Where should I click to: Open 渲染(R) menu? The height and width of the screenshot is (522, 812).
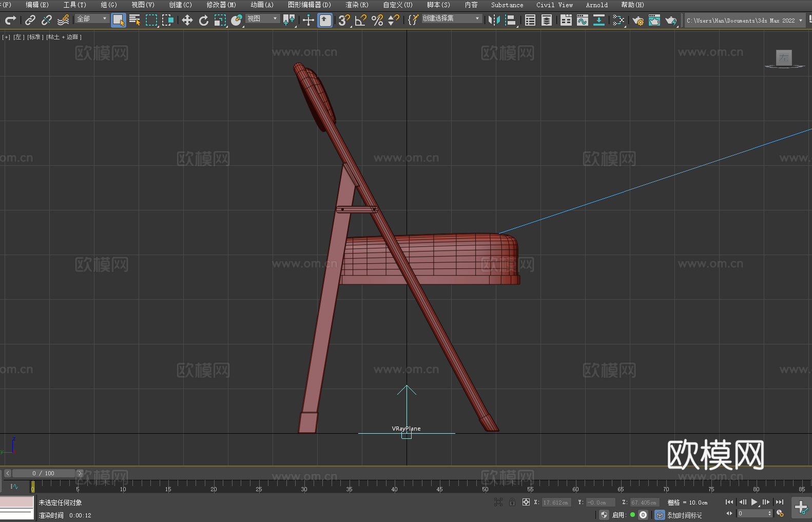357,5
